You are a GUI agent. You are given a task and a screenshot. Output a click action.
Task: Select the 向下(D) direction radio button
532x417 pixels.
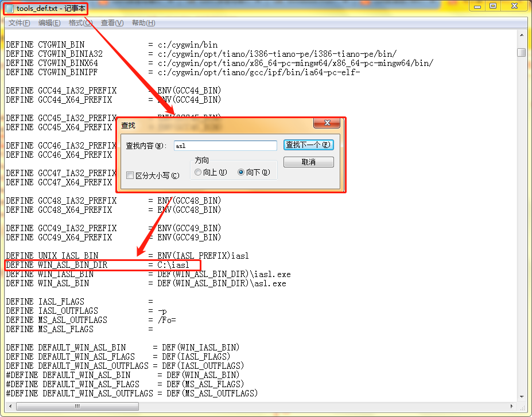point(242,172)
